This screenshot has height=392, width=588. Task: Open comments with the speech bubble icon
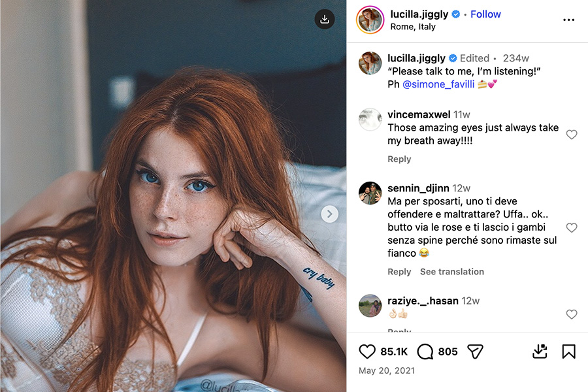[x=424, y=351]
